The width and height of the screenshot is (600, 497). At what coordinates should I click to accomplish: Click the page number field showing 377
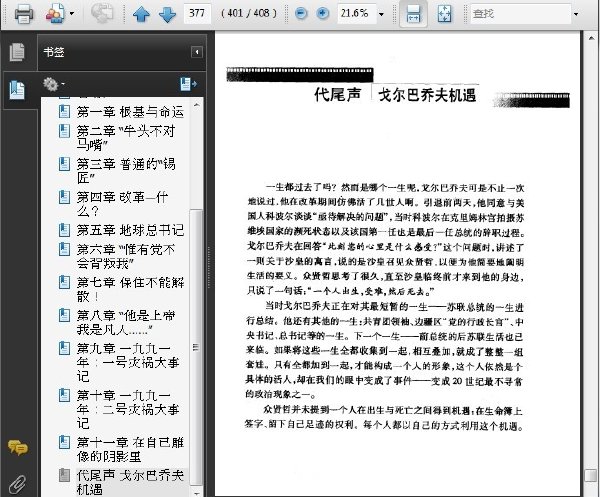pos(197,13)
